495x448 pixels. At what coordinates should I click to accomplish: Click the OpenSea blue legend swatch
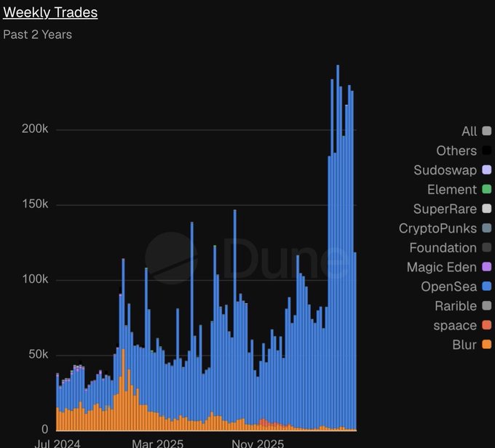[x=487, y=286]
